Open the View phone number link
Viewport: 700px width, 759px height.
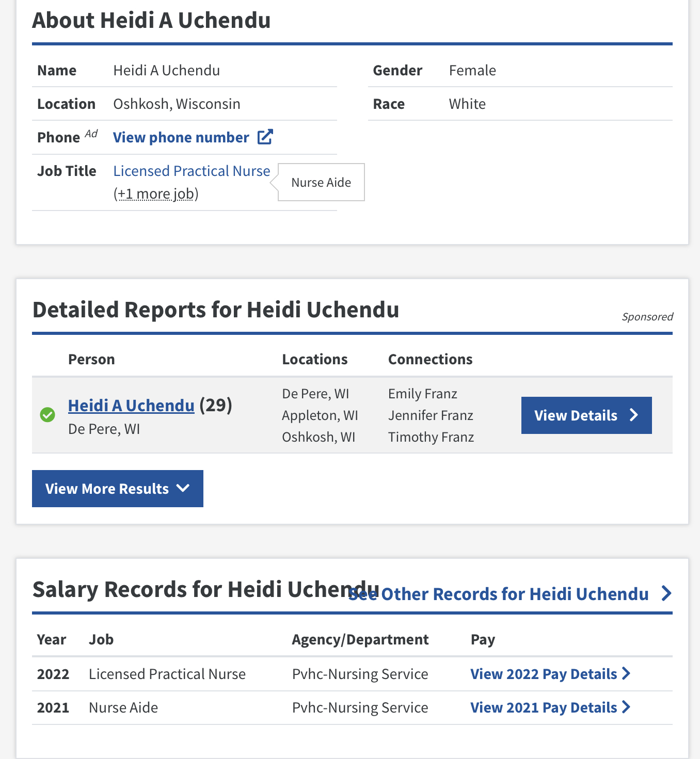pos(181,137)
